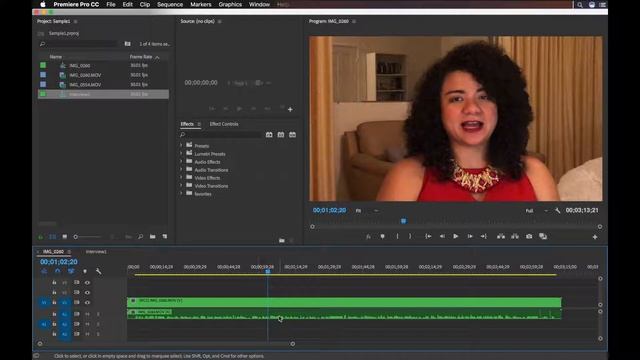Expand the Audio Effects folder
Image resolution: width=640 pixels, height=360 pixels.
(x=181, y=162)
